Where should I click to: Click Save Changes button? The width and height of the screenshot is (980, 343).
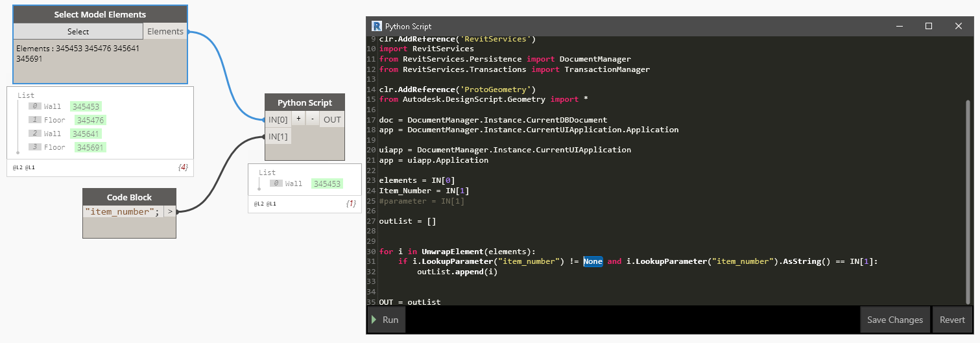pyautogui.click(x=894, y=320)
